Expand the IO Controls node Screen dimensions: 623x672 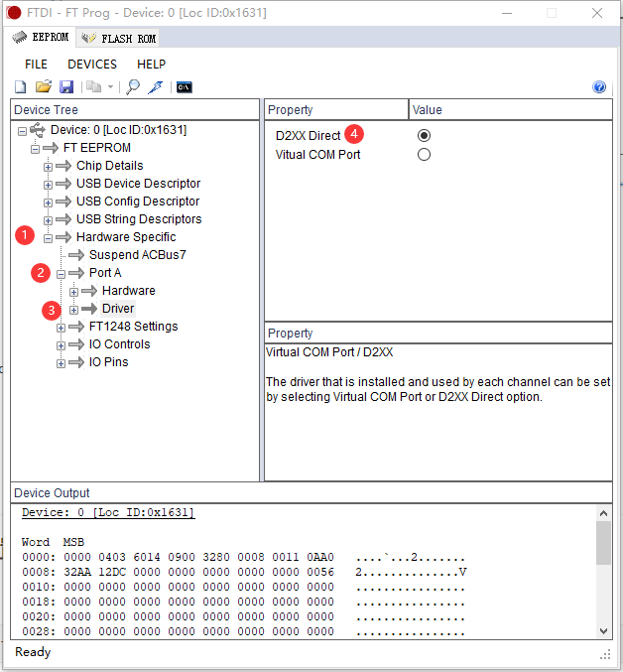61,345
